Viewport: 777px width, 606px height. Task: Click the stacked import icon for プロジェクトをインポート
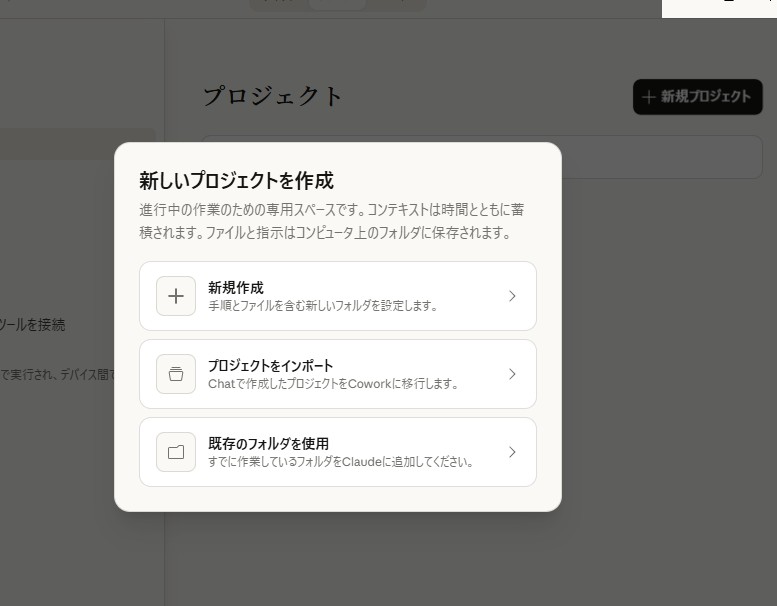click(176, 374)
